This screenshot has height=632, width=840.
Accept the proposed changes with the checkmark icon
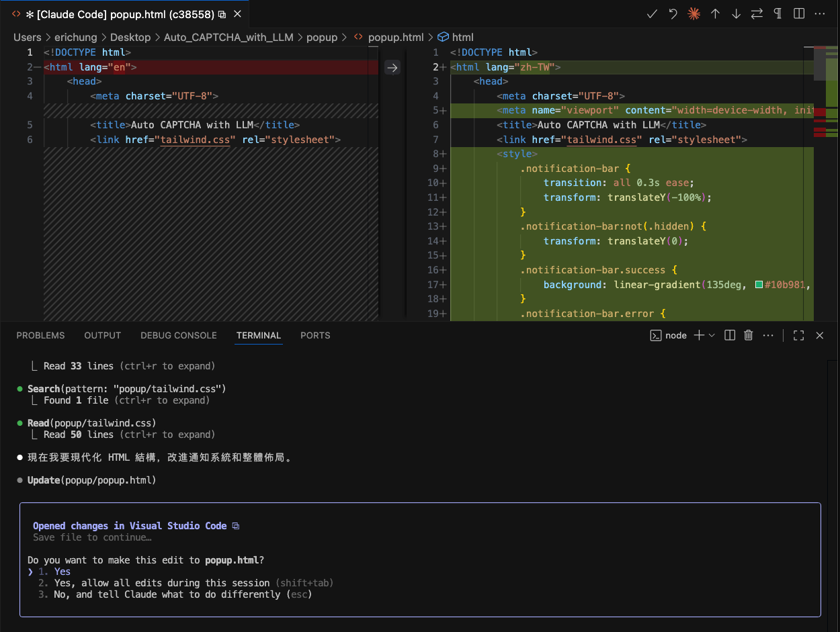(x=651, y=14)
